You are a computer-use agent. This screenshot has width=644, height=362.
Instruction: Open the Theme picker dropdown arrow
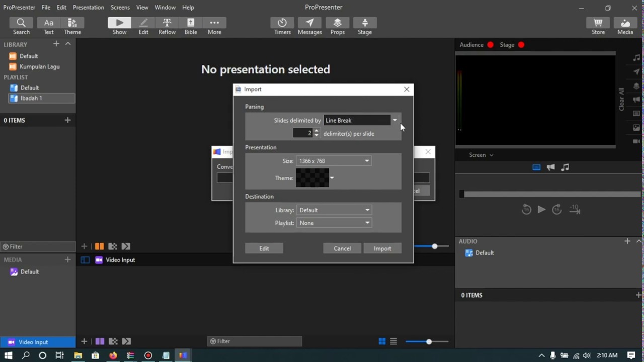pyautogui.click(x=332, y=178)
